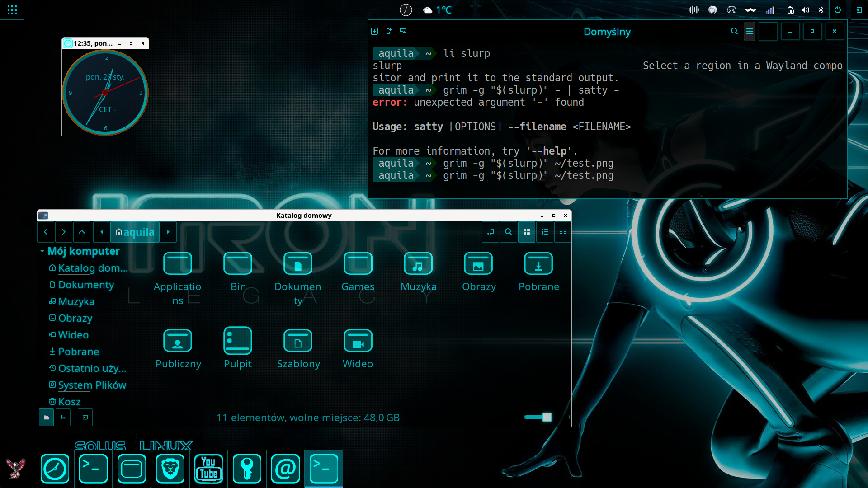
Task: Open the Muzyka folder icon
Action: (418, 263)
